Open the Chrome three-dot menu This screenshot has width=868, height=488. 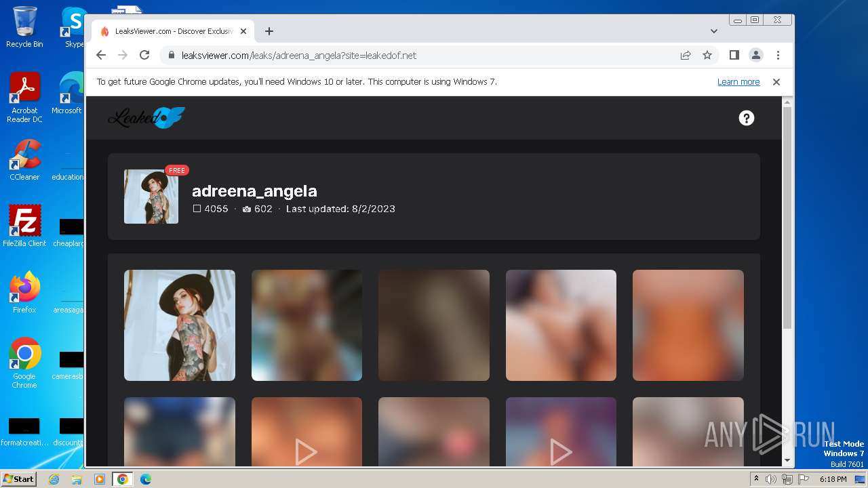(x=778, y=55)
